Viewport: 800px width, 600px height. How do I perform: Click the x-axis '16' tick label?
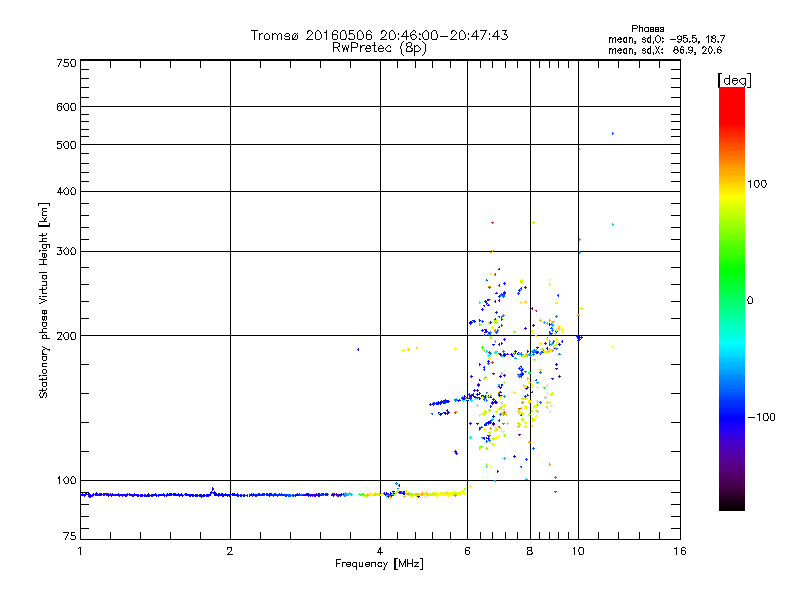point(680,551)
